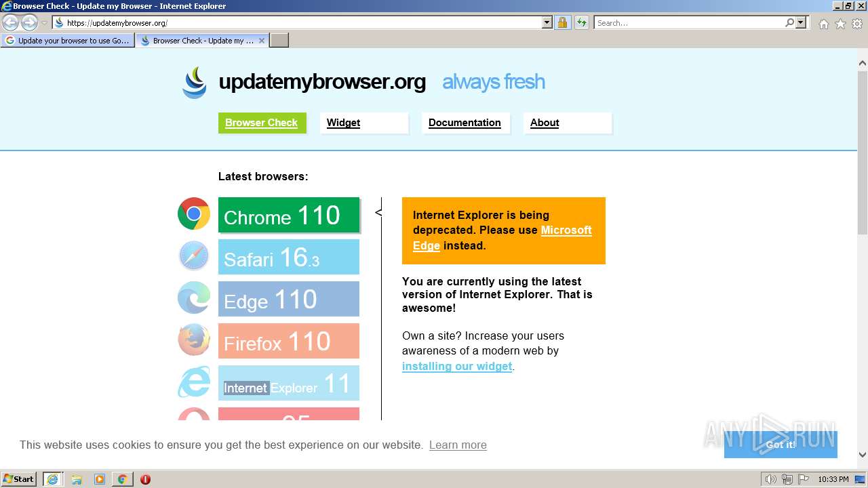Click the Chrome browser logo icon
This screenshot has height=488, width=868.
pos(194,214)
